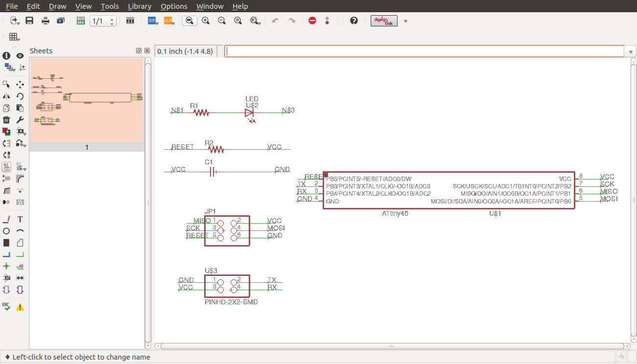Select sheet 1 thumbnail in Sheets panel

(x=87, y=100)
